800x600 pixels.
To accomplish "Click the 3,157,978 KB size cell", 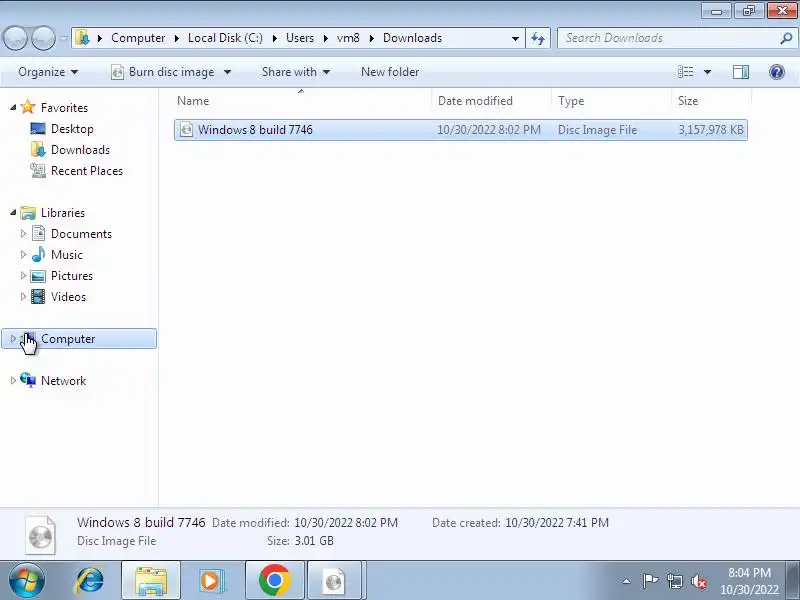I will pyautogui.click(x=711, y=130).
